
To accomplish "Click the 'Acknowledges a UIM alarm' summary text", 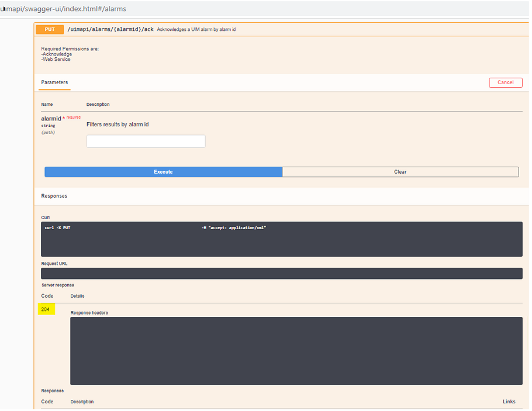I will (x=196, y=29).
